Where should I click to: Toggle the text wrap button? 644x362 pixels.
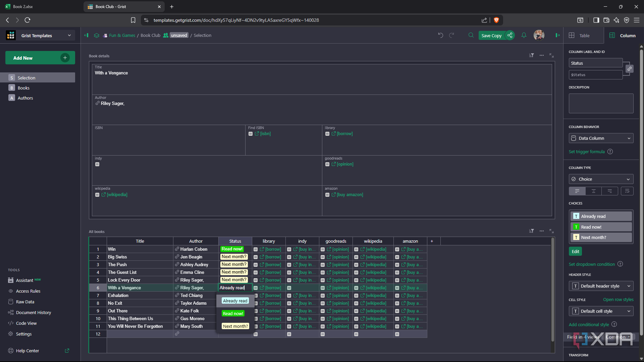coord(627,191)
